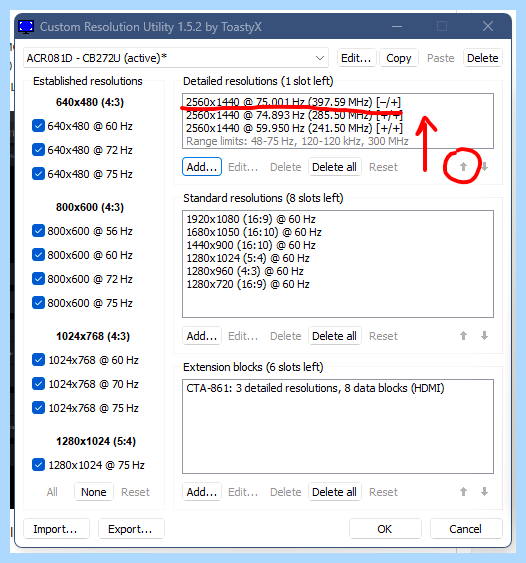This screenshot has width=526, height=563.
Task: Click Edit... under detailed resolutions
Action: (x=243, y=167)
